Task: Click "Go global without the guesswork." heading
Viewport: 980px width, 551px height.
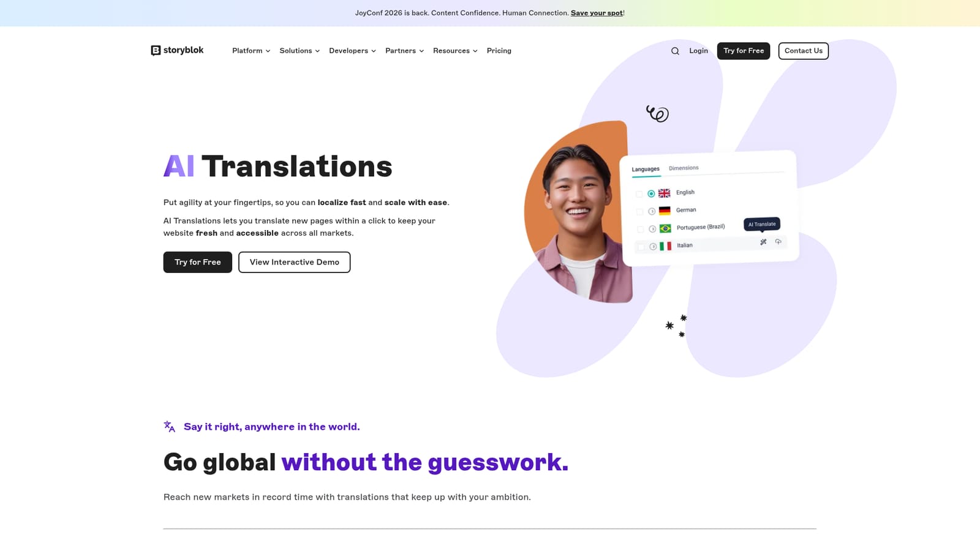Action: pyautogui.click(x=366, y=462)
